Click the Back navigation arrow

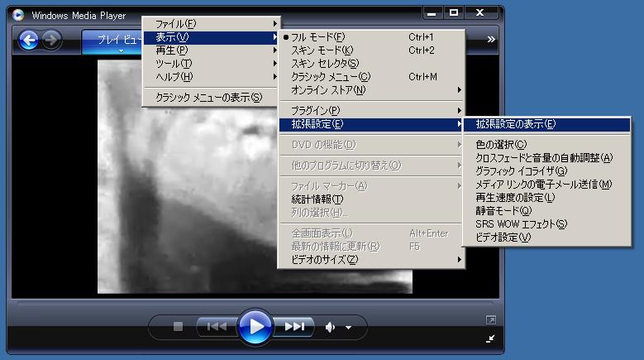[x=28, y=41]
